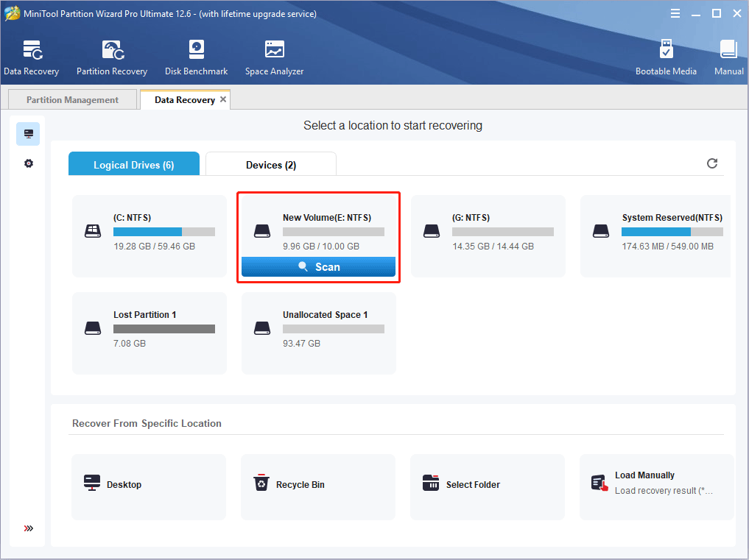Click Load Manually recovery result option
Viewport: 749px width, 560px height.
click(655, 483)
